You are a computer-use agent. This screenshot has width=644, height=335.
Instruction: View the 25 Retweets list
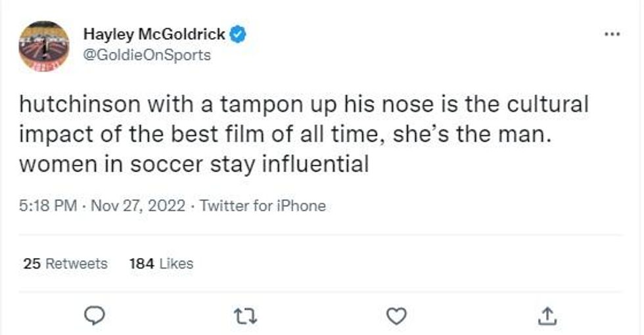(65, 263)
